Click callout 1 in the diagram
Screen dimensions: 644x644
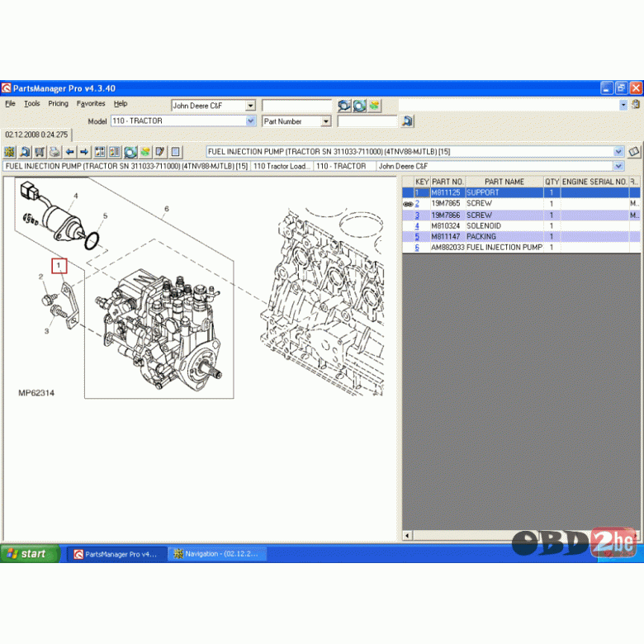[59, 266]
